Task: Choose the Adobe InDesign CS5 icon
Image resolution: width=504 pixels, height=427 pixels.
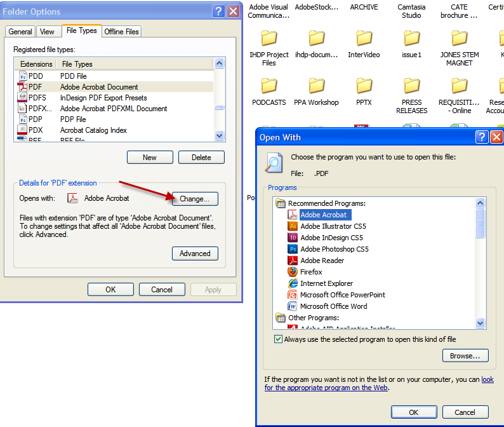Action: [x=293, y=238]
